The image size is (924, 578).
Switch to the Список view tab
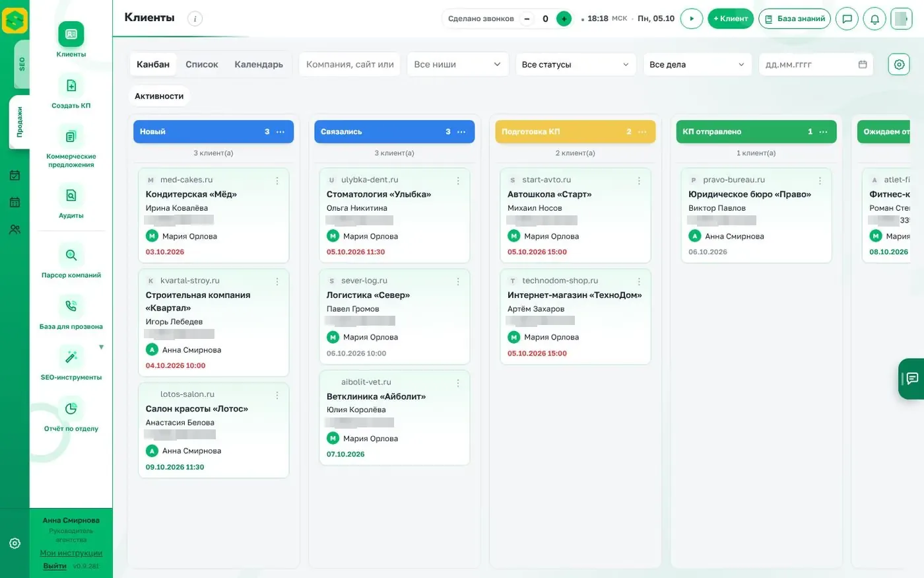click(x=202, y=64)
